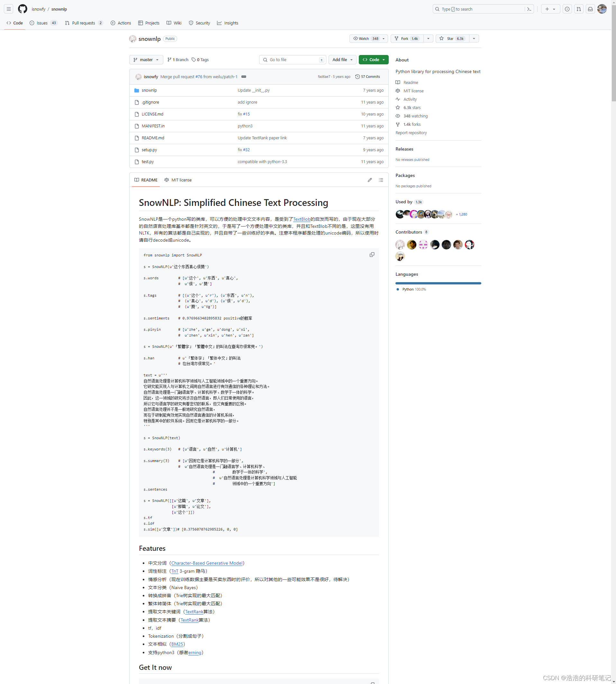616x684 pixels.
Task: Click the first contributor avatar
Action: tap(400, 245)
